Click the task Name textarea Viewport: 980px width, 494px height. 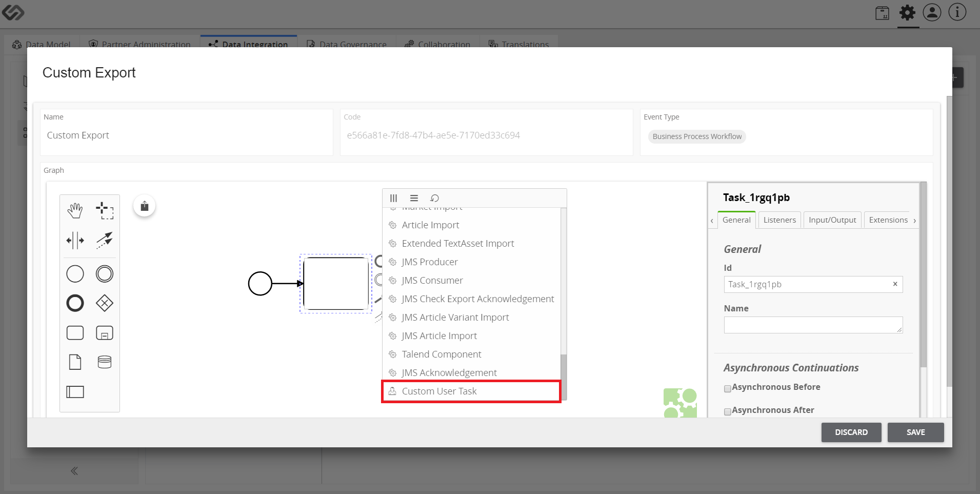(x=813, y=325)
